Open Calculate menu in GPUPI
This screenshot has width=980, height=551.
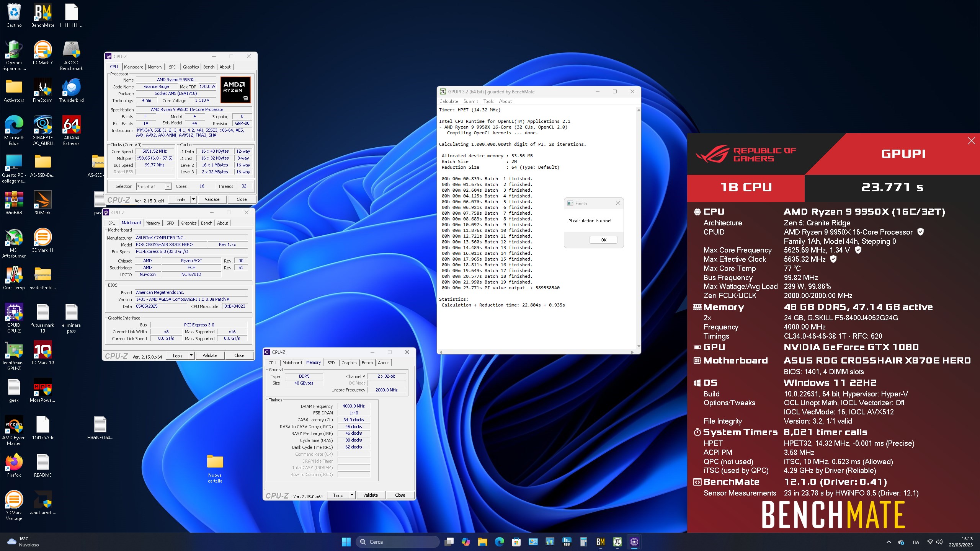[449, 101]
